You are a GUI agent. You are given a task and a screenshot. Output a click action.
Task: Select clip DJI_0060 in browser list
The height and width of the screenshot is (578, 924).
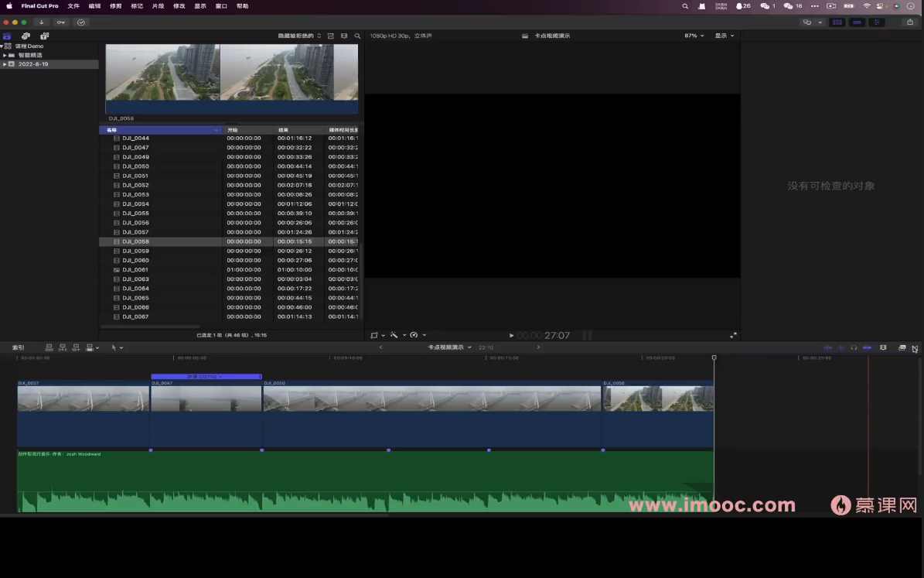[135, 261]
